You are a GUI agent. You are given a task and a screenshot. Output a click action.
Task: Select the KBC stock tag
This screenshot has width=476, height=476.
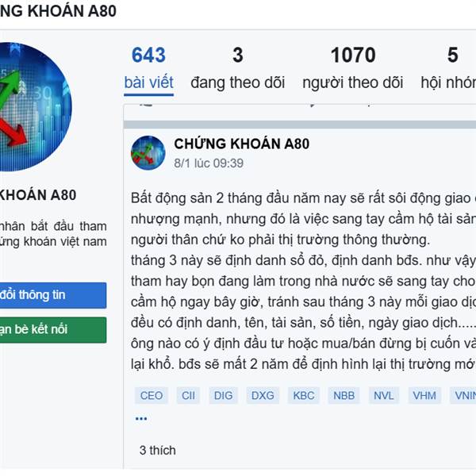coord(303,395)
